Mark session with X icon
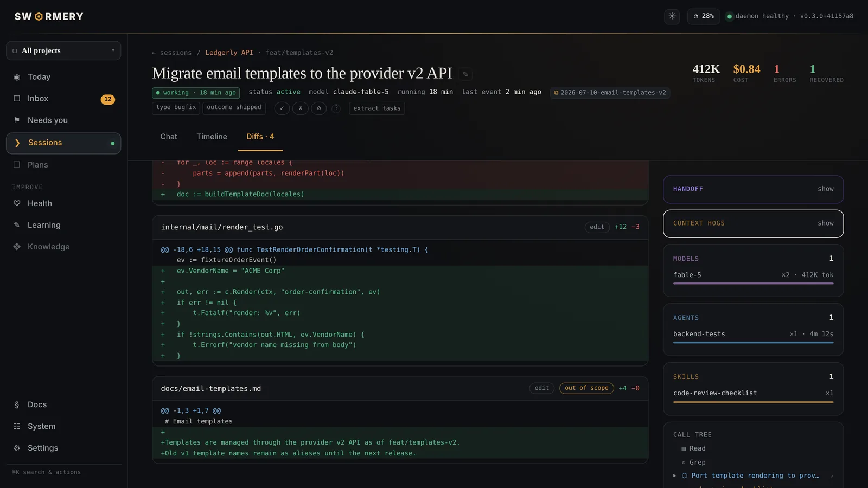868x488 pixels. pos(301,108)
